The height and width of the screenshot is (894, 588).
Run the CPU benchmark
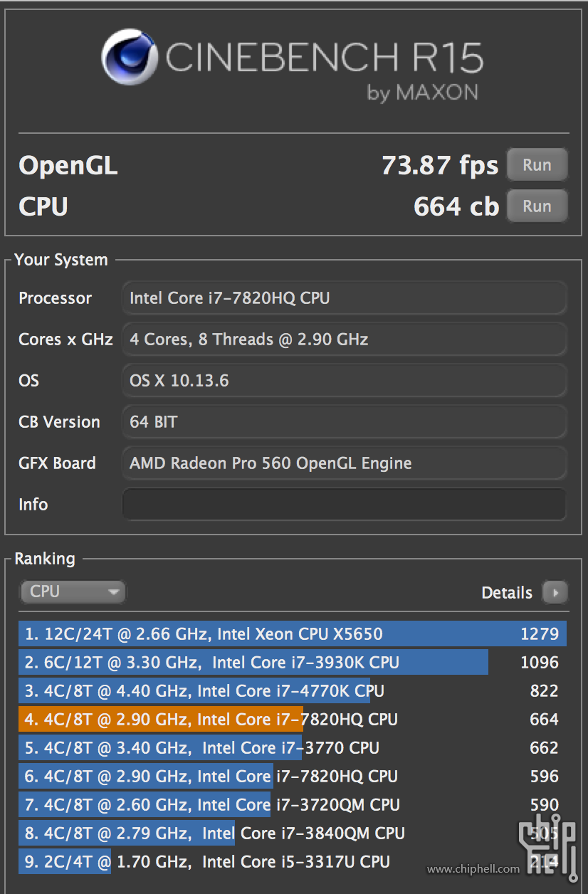[x=537, y=206]
